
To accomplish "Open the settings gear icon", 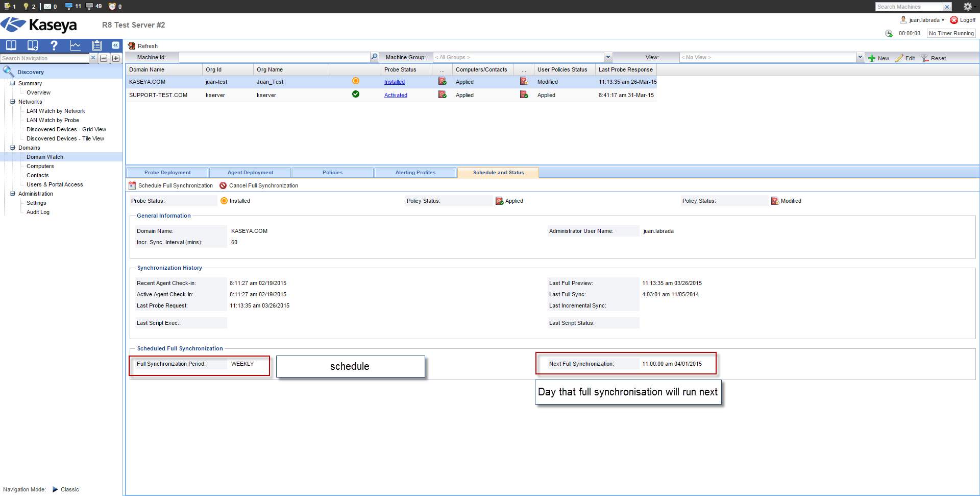I will (967, 7).
